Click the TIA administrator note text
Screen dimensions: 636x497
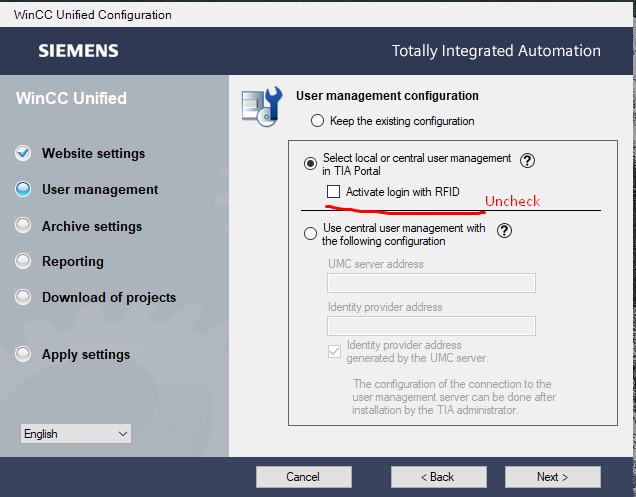point(454,397)
